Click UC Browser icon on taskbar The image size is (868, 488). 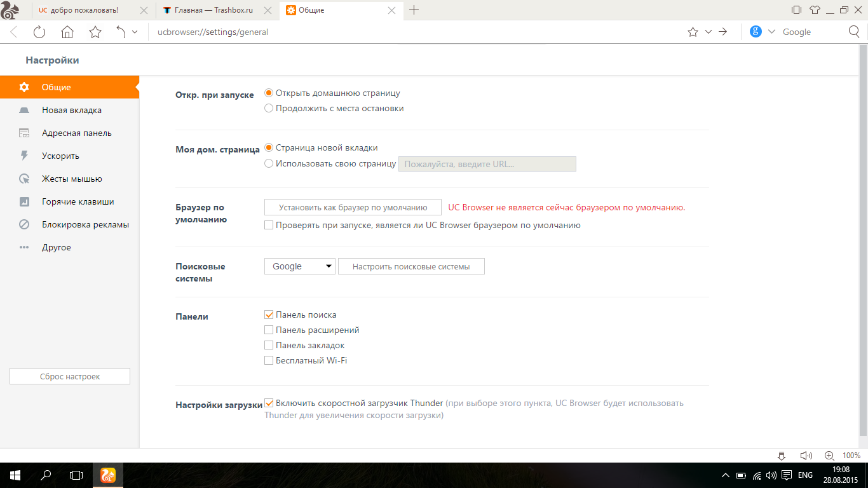108,475
